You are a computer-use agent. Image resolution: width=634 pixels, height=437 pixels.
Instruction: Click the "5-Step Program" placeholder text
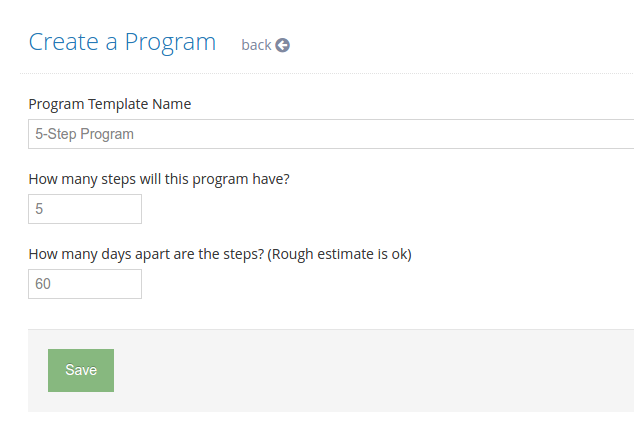[84, 134]
